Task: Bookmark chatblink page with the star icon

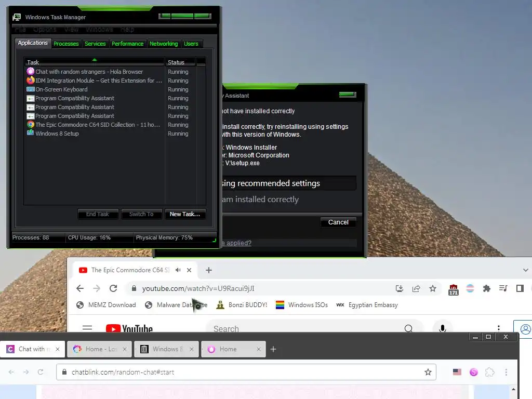Action: (x=428, y=372)
